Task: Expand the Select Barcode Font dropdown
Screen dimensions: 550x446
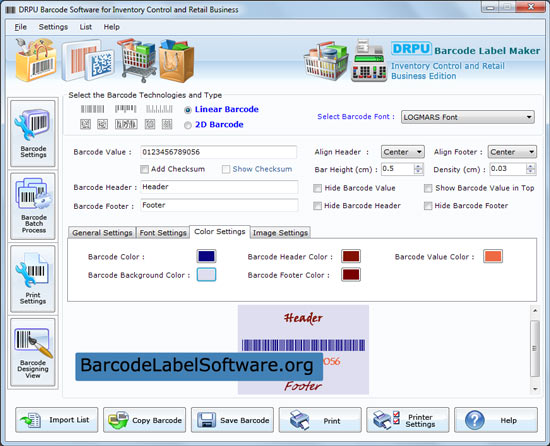Action: coord(468,117)
